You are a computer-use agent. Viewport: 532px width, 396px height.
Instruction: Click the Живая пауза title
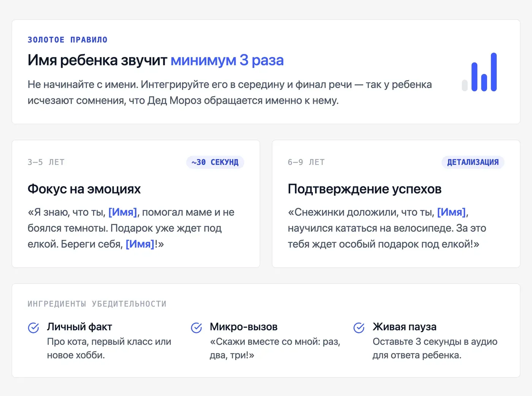[x=404, y=327]
